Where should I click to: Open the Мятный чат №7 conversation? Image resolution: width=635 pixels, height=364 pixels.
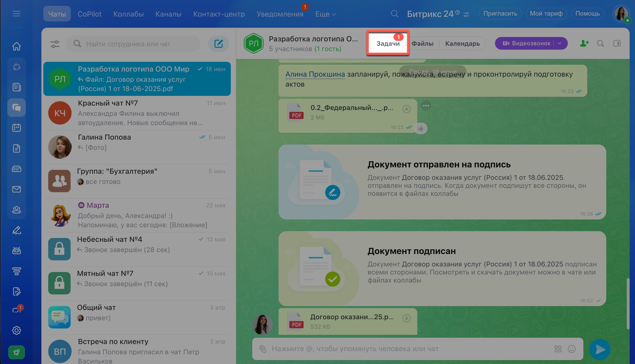(137, 283)
